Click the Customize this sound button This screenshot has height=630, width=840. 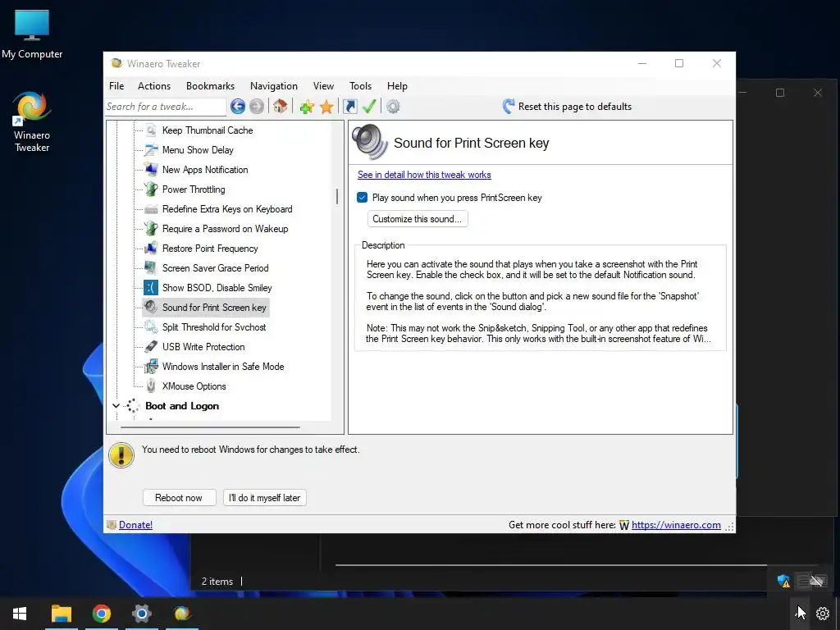point(418,219)
